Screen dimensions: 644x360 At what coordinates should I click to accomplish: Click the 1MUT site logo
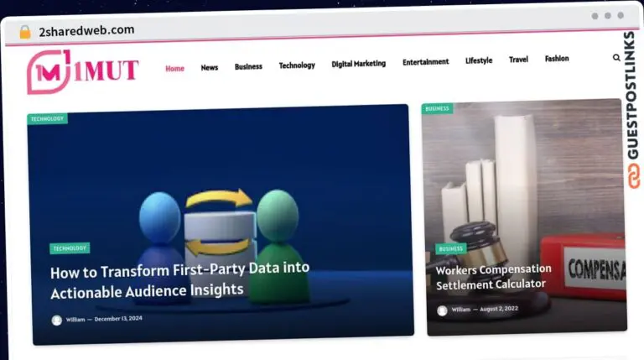(82, 71)
